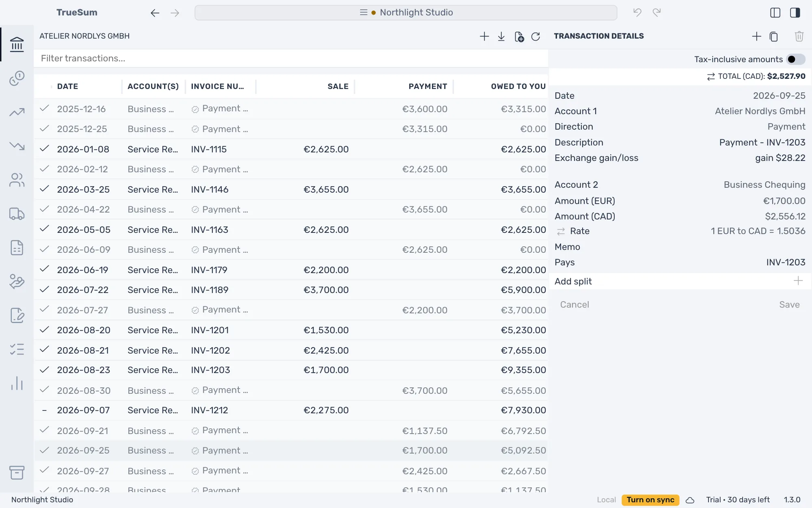Image resolution: width=812 pixels, height=508 pixels.
Task: Sort by the SALE column header
Action: coord(338,87)
